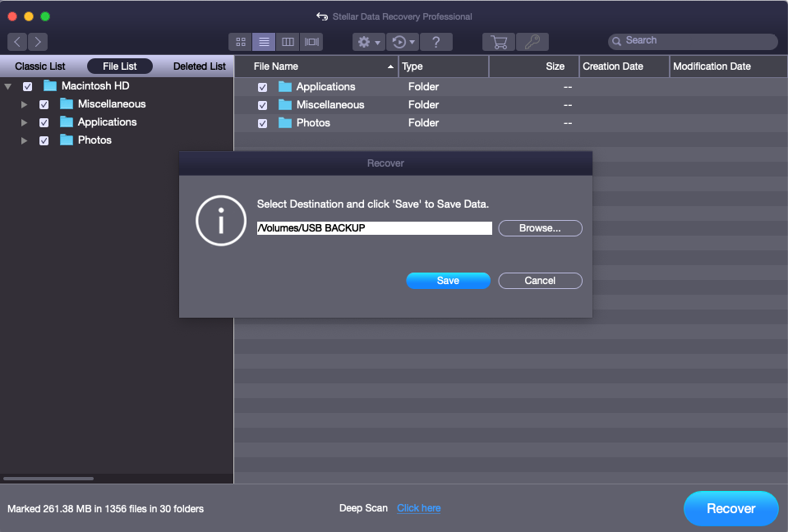Uncheck Applications in the file list

[x=262, y=87]
